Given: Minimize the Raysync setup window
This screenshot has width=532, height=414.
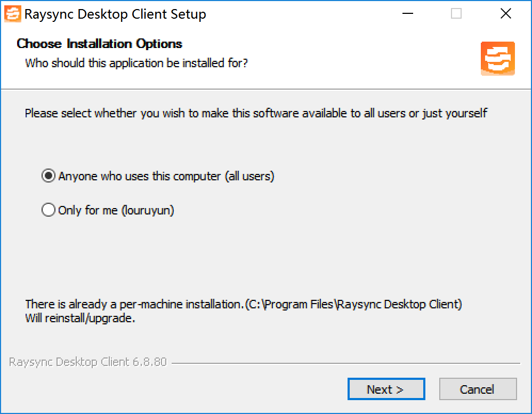Looking at the screenshot, I should (x=407, y=13).
